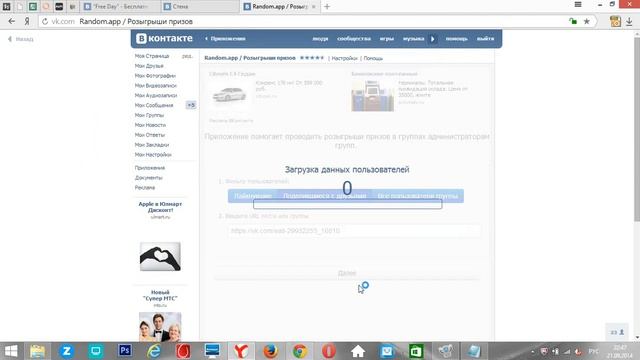640x360 pixels.
Task: Click the 'Назад' back link
Action: [21, 39]
